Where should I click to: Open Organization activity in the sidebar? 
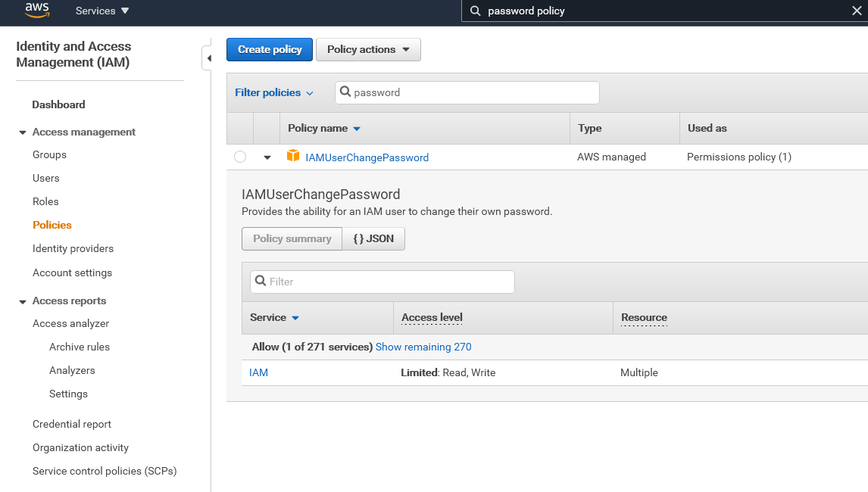(x=80, y=448)
